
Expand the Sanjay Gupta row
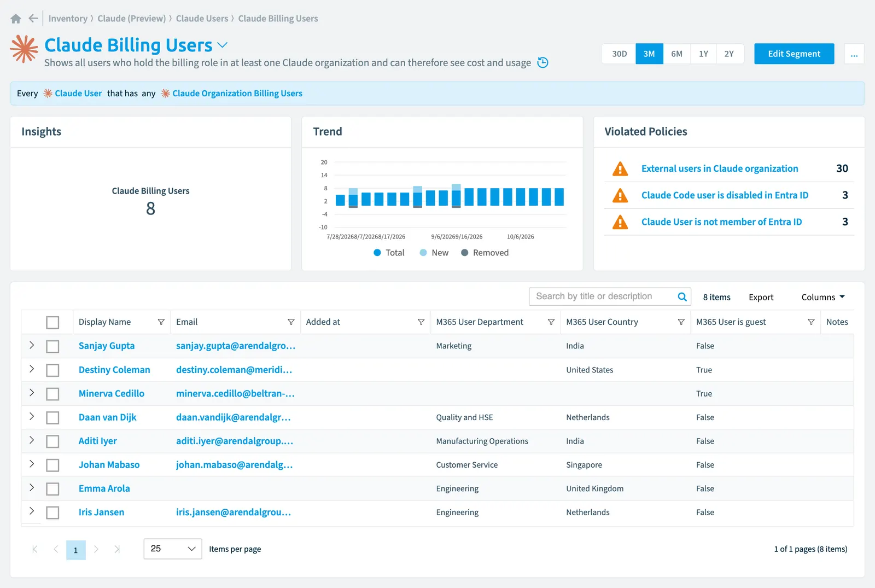click(32, 345)
